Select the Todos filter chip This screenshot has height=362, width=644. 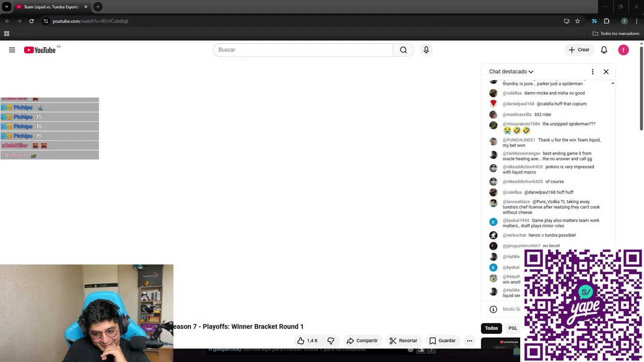492,328
